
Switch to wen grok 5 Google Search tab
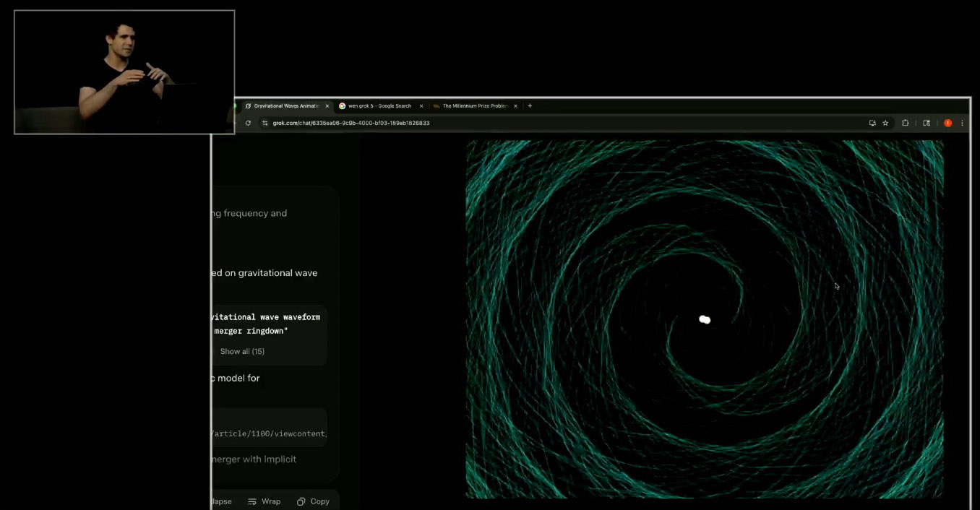click(379, 105)
